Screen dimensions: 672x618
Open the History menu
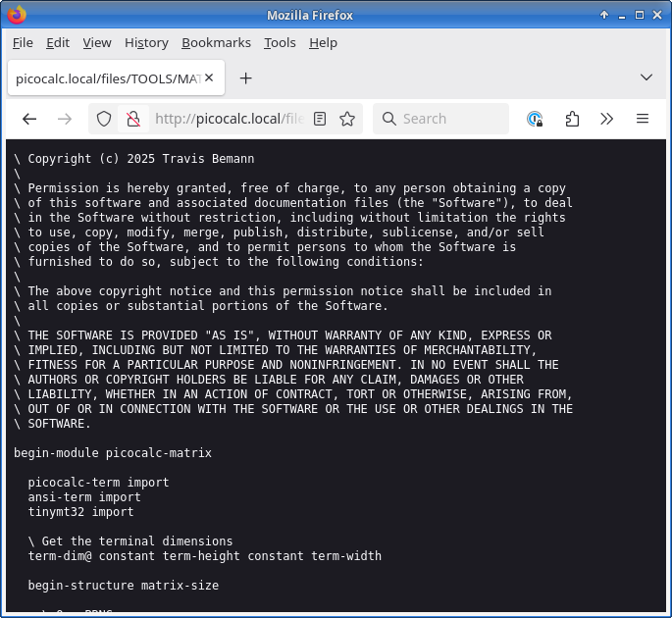pyautogui.click(x=146, y=43)
